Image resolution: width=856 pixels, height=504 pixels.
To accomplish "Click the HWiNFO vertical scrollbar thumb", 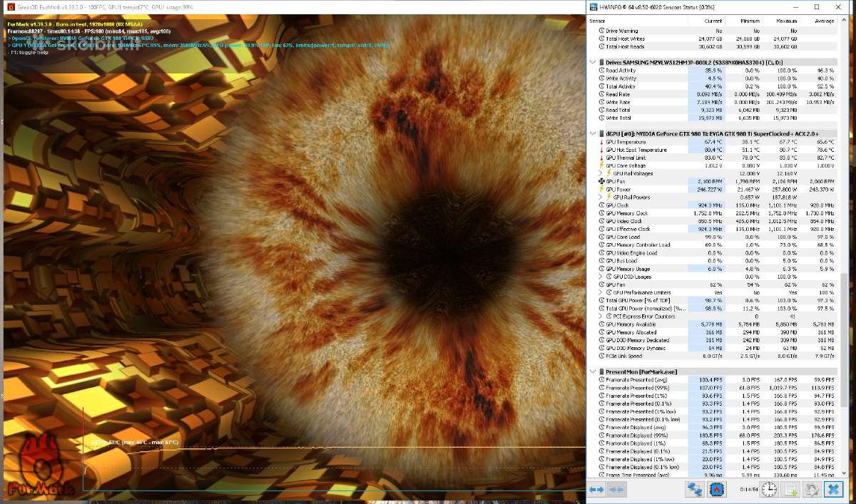I will (x=845, y=339).
